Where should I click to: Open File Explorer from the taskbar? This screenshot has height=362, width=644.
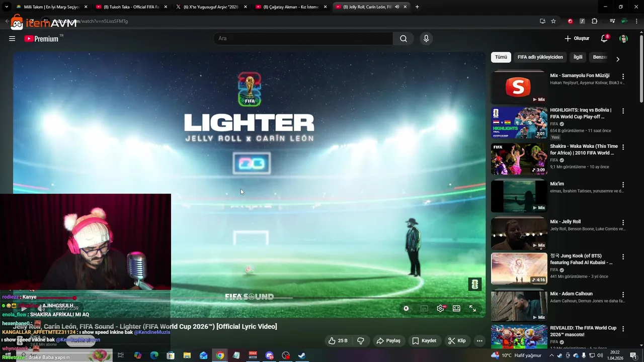[187, 355]
